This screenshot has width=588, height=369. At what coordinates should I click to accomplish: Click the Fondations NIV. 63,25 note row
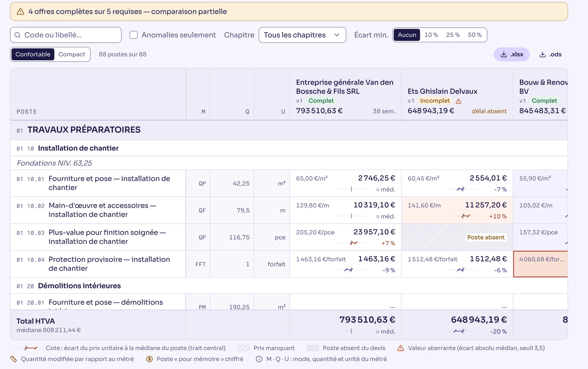[289, 163]
